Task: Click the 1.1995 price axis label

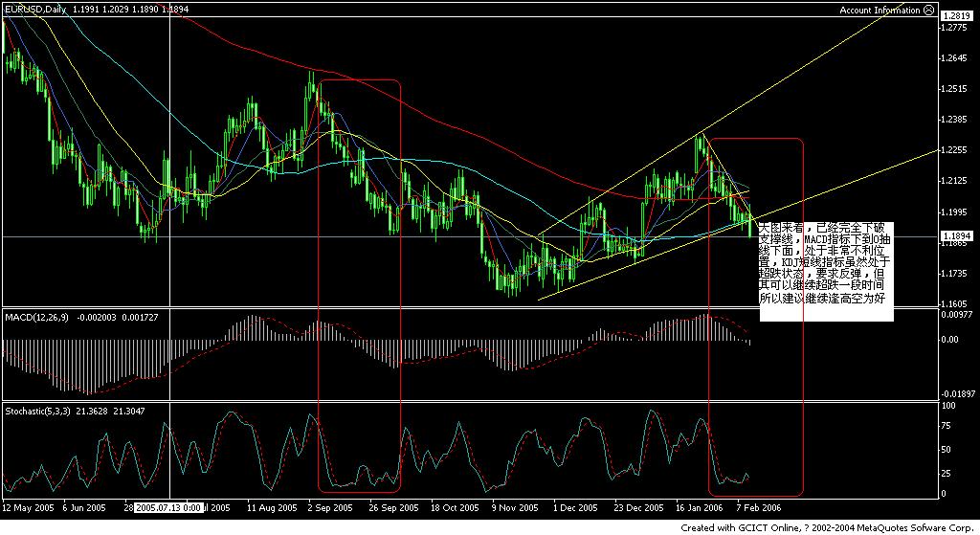Action: tap(954, 212)
